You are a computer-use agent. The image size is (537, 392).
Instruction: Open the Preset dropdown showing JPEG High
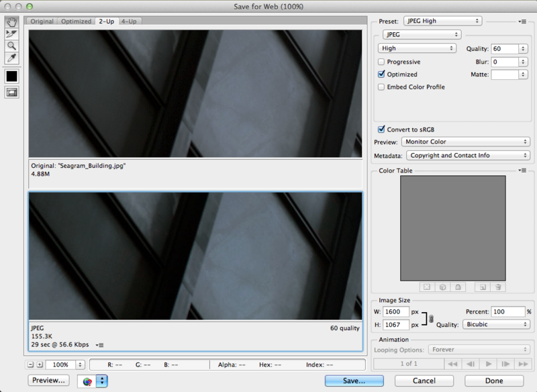(442, 21)
